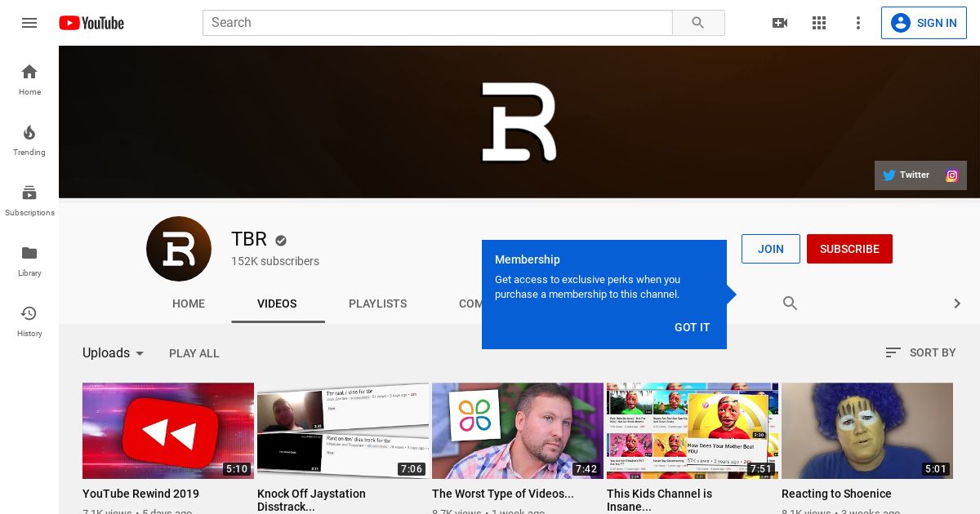Viewport: 980px width, 514px height.
Task: Click the 152K subscribers text
Action: pos(275,261)
